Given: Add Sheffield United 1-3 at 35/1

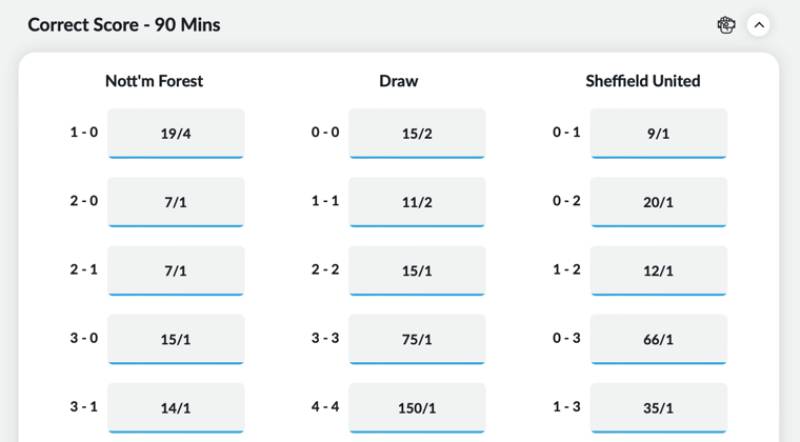Looking at the screenshot, I should point(658,408).
